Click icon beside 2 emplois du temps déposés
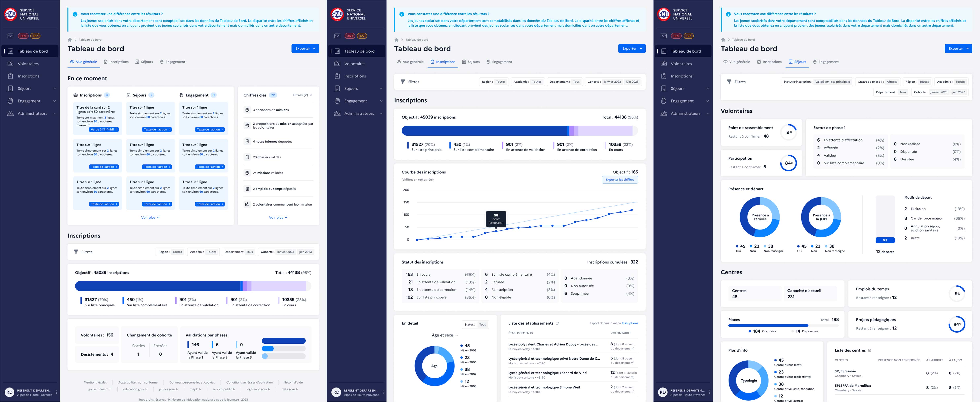 247,189
